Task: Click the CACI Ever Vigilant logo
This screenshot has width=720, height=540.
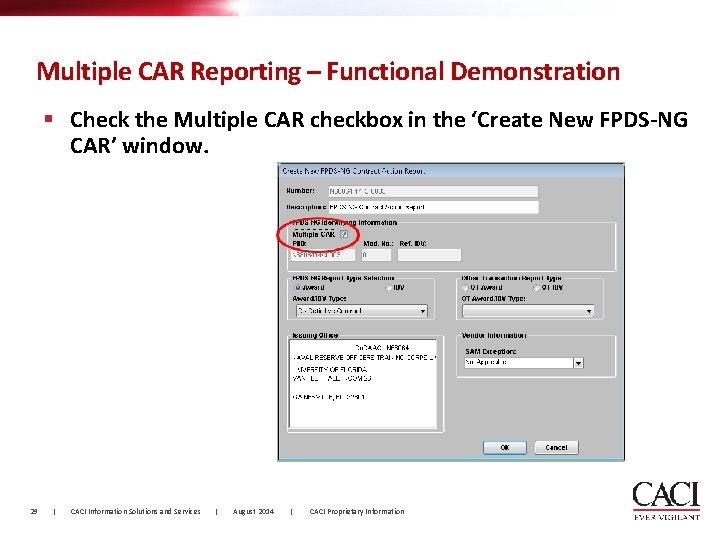Action: coord(666,501)
